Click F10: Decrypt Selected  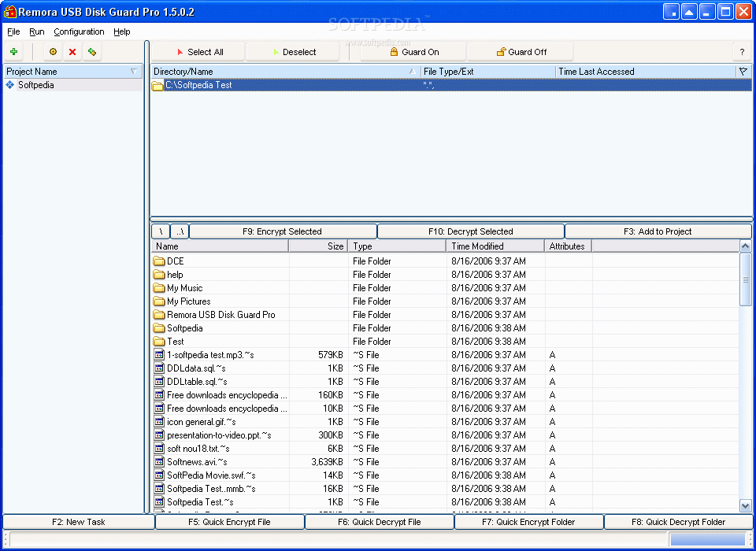(x=471, y=231)
